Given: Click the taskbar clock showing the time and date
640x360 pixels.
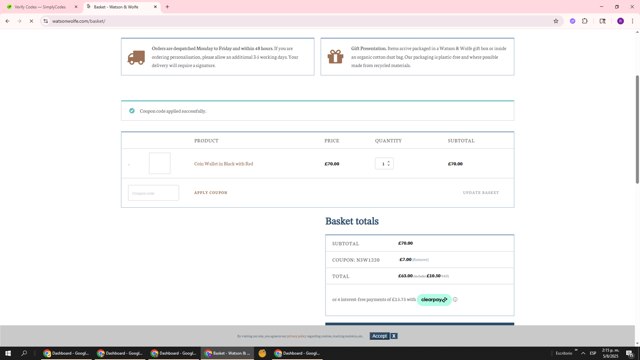Looking at the screenshot, I should tap(610, 353).
